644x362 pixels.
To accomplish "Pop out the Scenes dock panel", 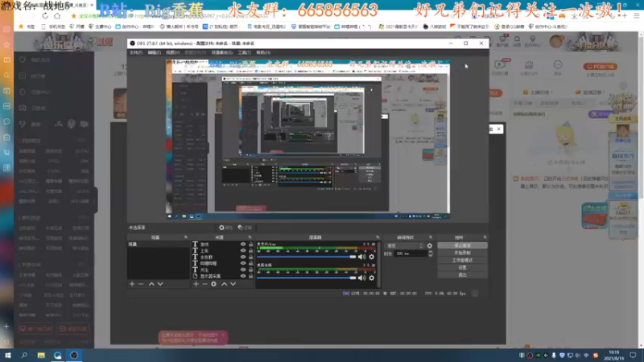I will (186, 237).
